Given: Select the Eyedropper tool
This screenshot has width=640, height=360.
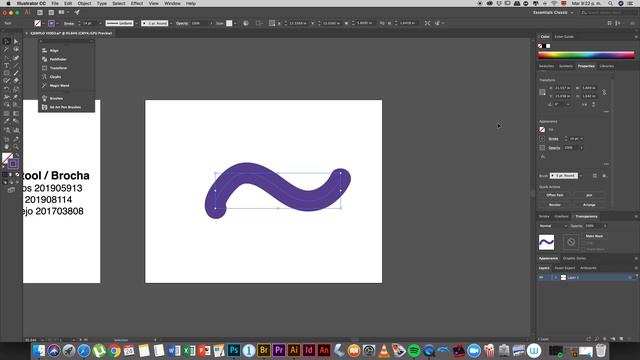Looking at the screenshot, I should (x=7, y=121).
